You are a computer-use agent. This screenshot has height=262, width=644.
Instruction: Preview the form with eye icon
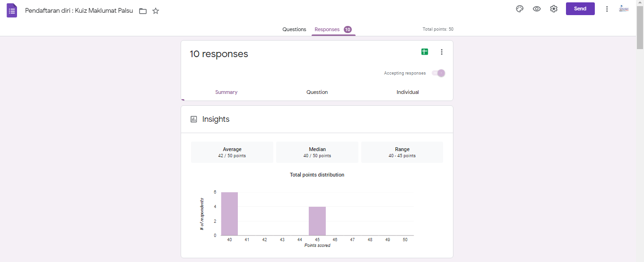coord(537,9)
